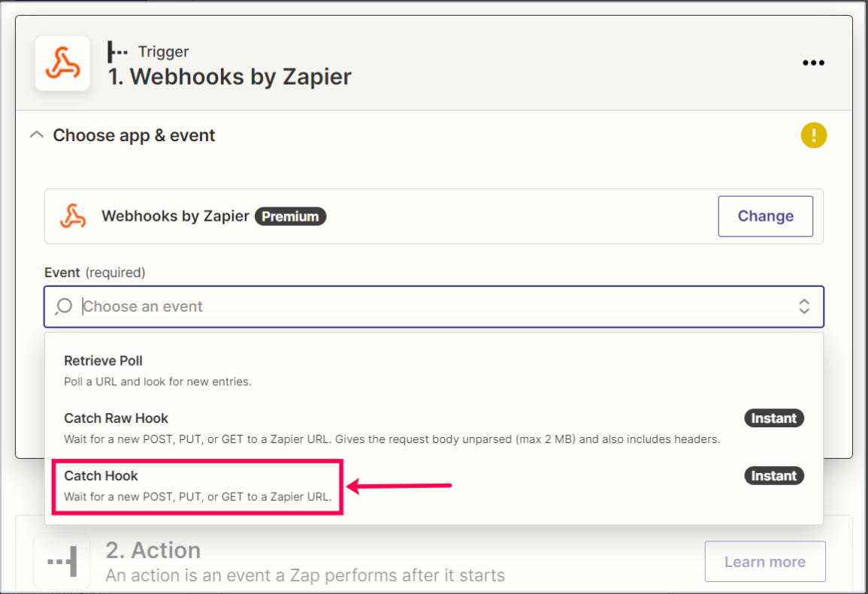Click the trigger step symbol beside Trigger label
This screenshot has height=594, width=868.
(x=117, y=52)
